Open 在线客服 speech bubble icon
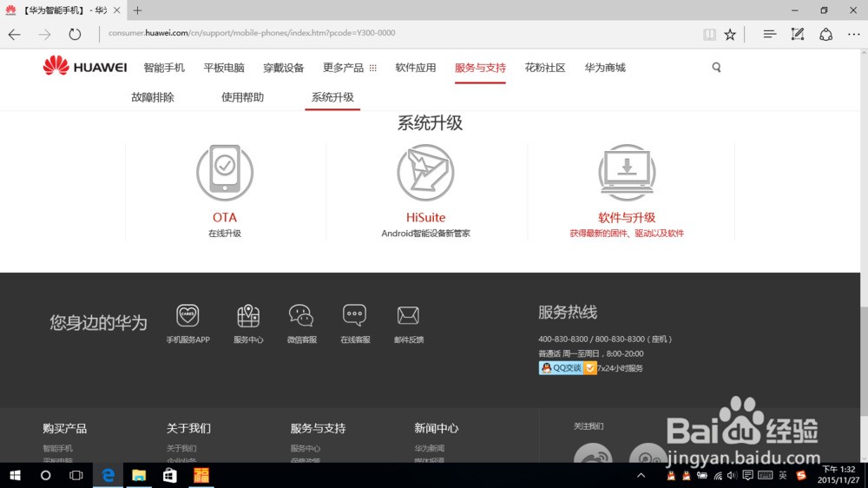The image size is (868, 488). [354, 315]
